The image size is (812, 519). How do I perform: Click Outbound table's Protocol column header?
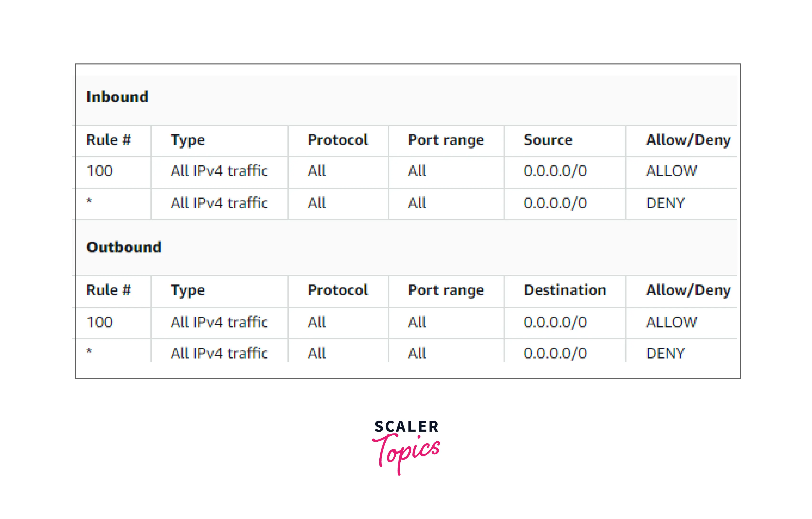click(x=338, y=290)
